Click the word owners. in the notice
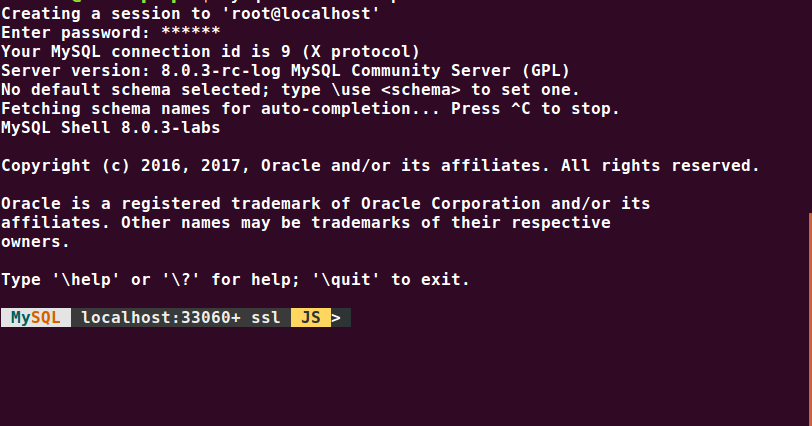 35,242
